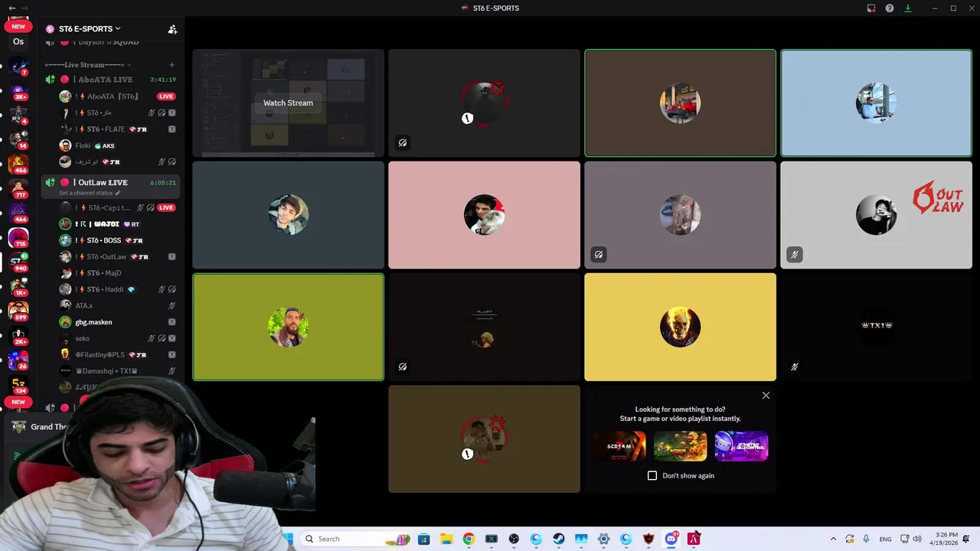Open OBS Studio from the taskbar

click(x=514, y=539)
